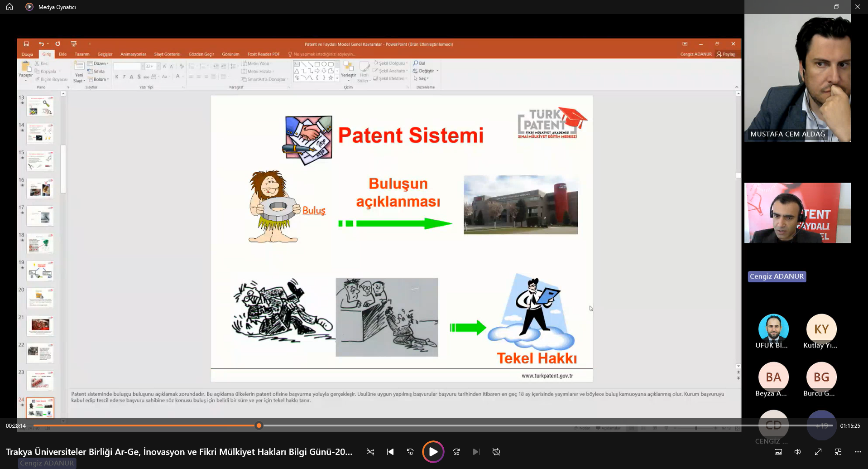The width and height of the screenshot is (868, 469).
Task: Toggle shuffle mode on
Action: [370, 452]
